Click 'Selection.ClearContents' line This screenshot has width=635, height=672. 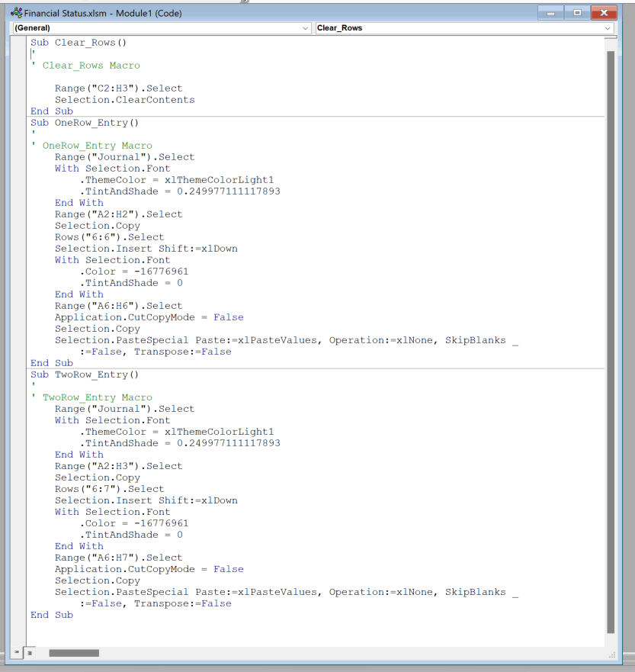pos(124,100)
